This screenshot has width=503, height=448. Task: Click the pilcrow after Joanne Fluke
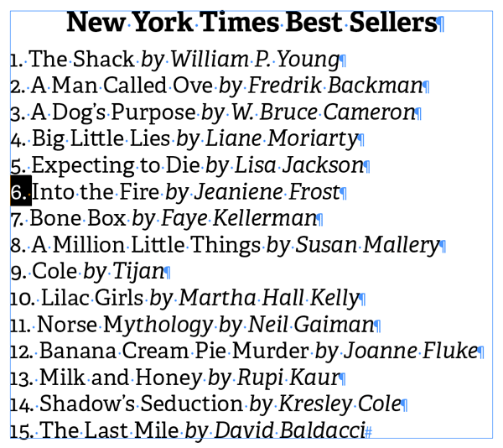(482, 352)
